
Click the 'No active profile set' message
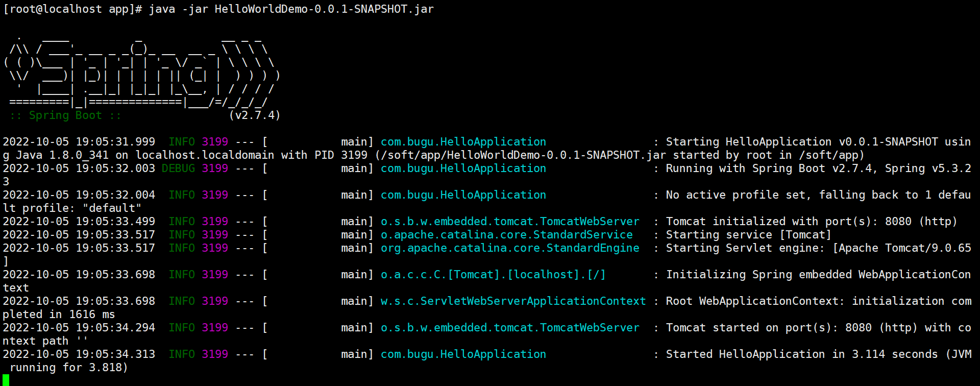click(735, 195)
